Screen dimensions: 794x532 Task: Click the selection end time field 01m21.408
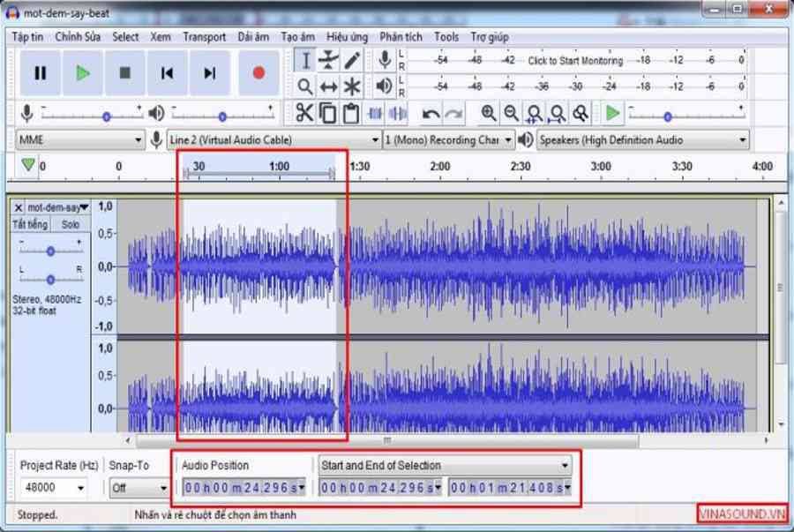(x=510, y=488)
